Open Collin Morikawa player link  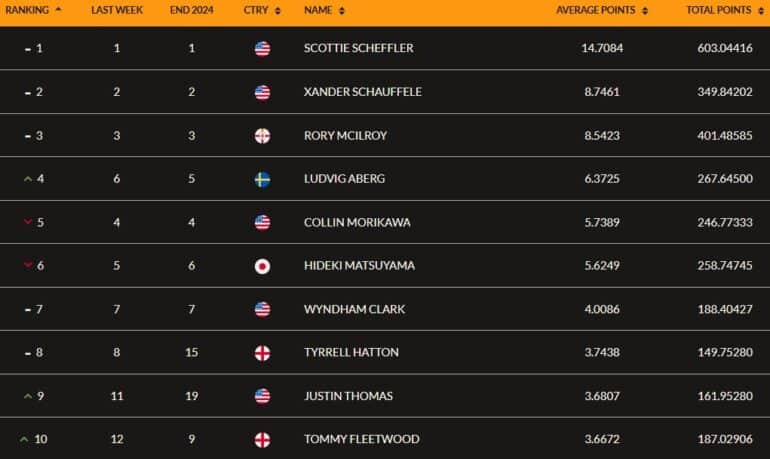357,222
